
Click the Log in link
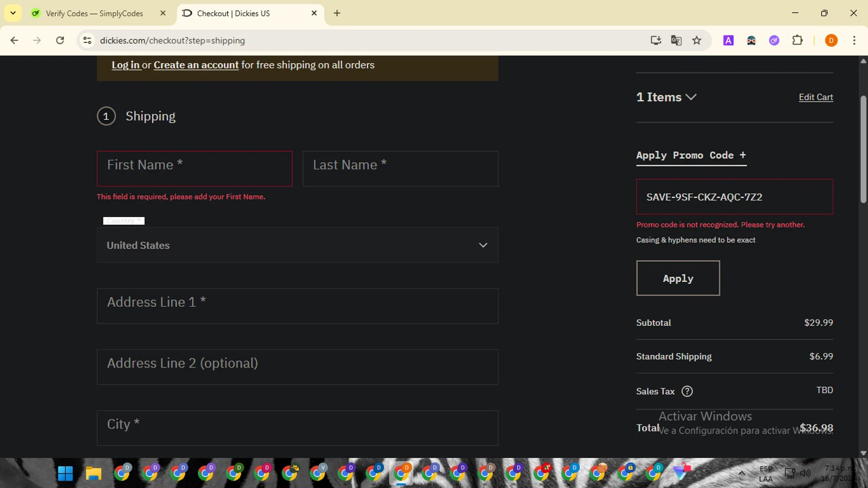[126, 65]
